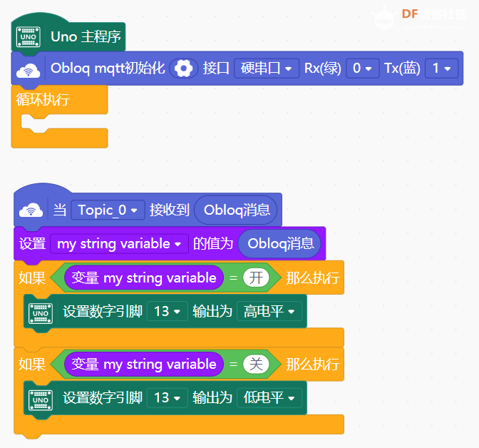The width and height of the screenshot is (479, 448).
Task: Change the 低电平 output level dropdown
Action: tap(269, 398)
